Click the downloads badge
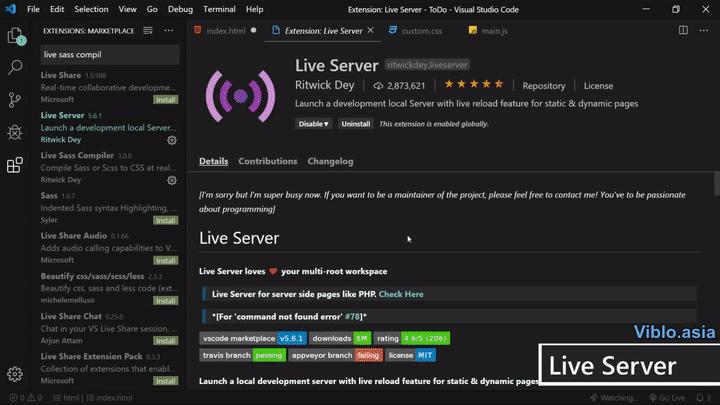This screenshot has height=405, width=720. click(x=340, y=338)
